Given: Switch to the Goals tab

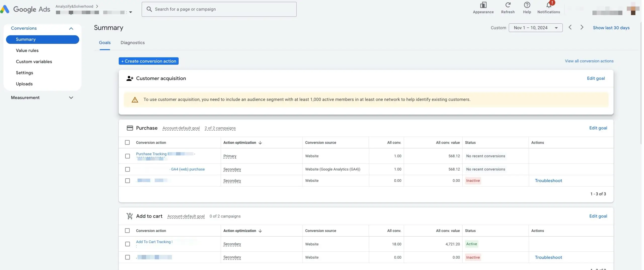Looking at the screenshot, I should pyautogui.click(x=105, y=43).
